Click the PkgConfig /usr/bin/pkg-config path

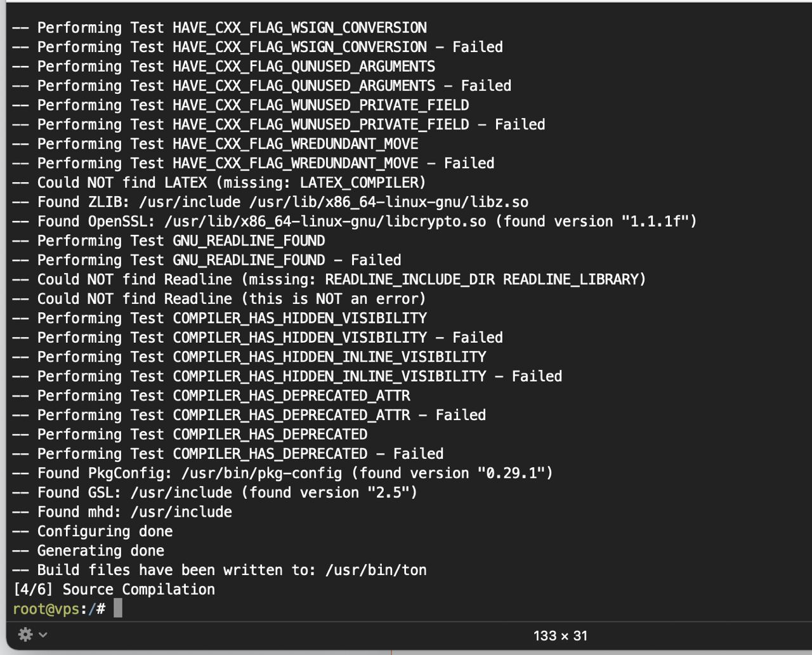pos(261,473)
